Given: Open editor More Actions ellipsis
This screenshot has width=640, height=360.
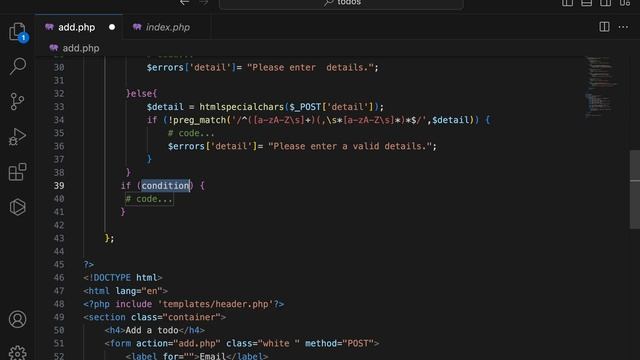Looking at the screenshot, I should [x=623, y=27].
